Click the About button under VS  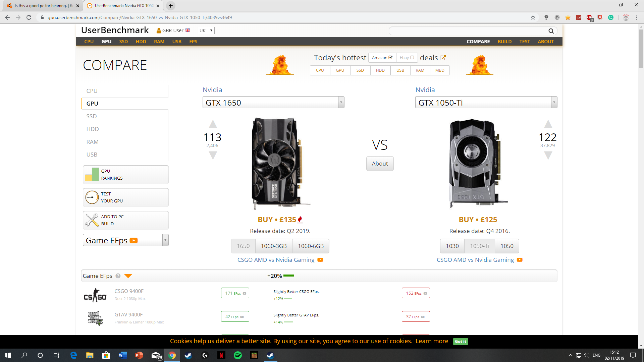coord(380,164)
